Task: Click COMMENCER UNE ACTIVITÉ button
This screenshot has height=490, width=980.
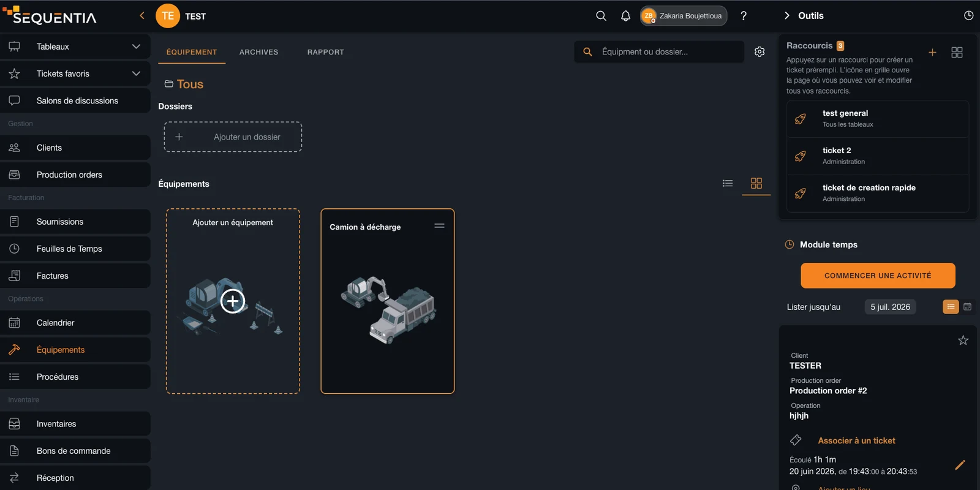Action: click(878, 276)
